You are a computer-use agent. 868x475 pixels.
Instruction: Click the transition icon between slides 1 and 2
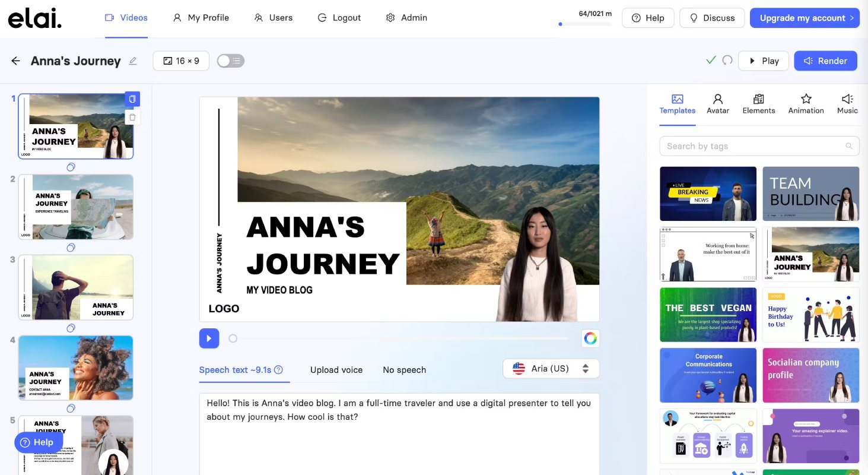pyautogui.click(x=71, y=167)
